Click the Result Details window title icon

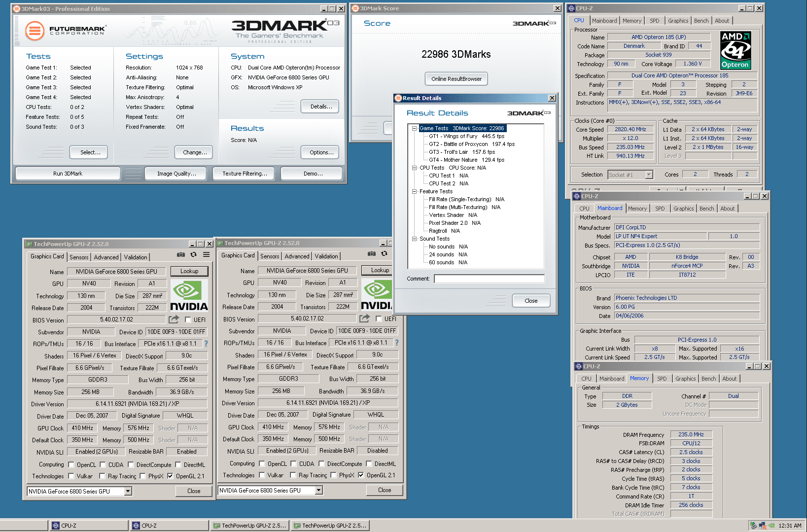(x=398, y=98)
